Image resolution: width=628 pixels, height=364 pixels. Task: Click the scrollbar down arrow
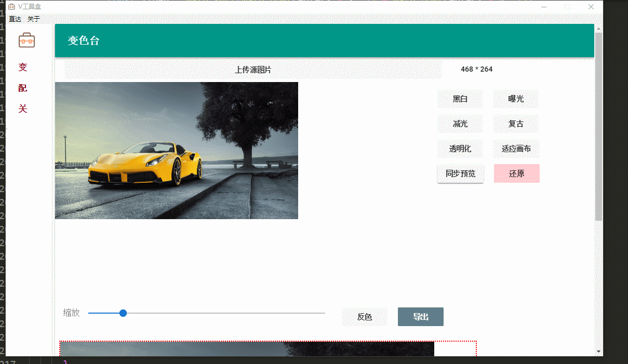point(598,352)
